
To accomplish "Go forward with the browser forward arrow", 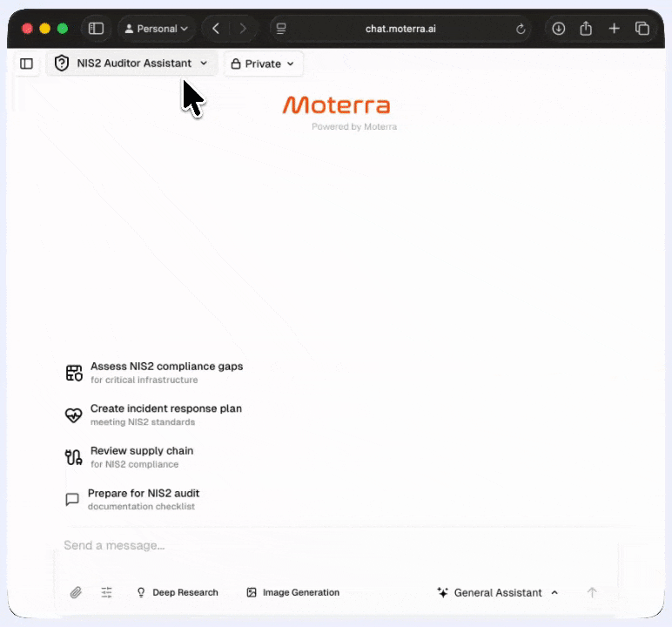I will (243, 29).
